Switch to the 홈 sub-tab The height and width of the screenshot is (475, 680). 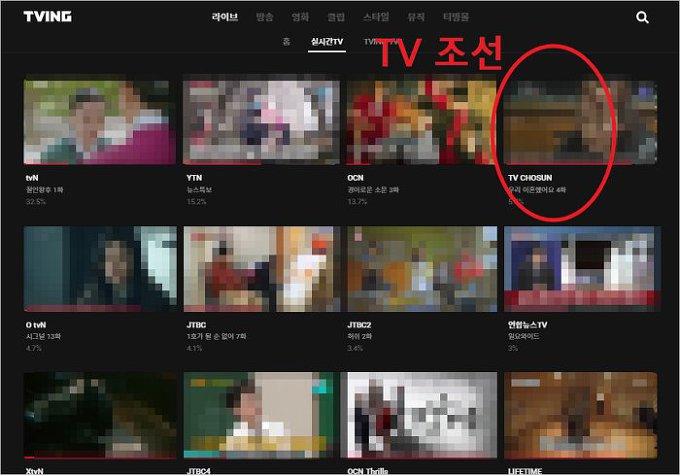(287, 44)
